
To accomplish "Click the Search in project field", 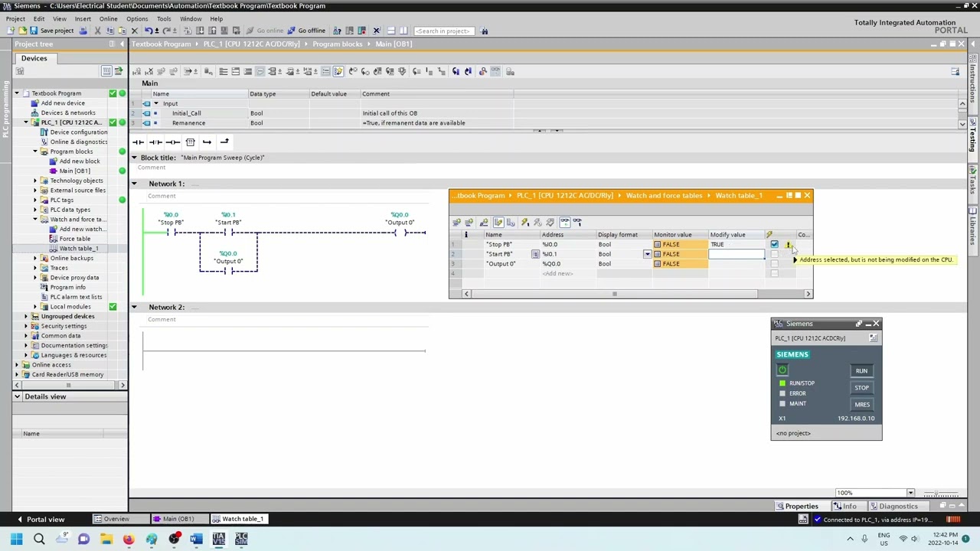I will pos(443,31).
